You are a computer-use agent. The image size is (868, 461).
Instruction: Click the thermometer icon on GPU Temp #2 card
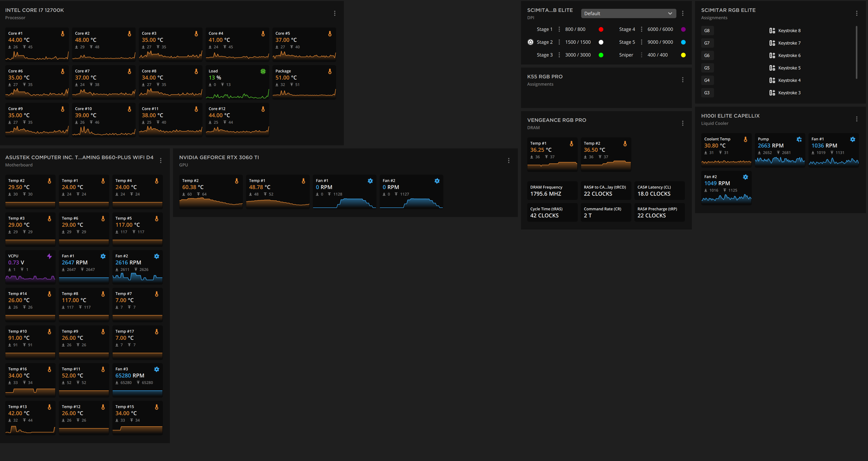coord(236,181)
